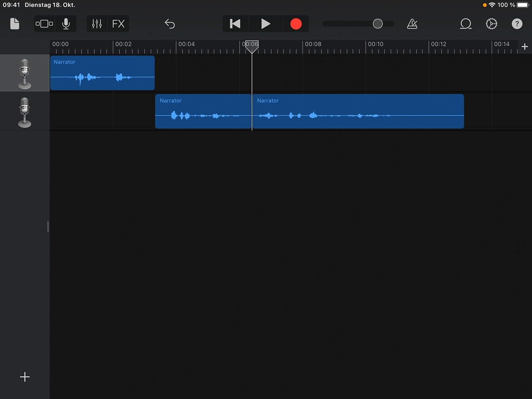Select the first microphone track header
The height and width of the screenshot is (399, 532).
(25, 74)
